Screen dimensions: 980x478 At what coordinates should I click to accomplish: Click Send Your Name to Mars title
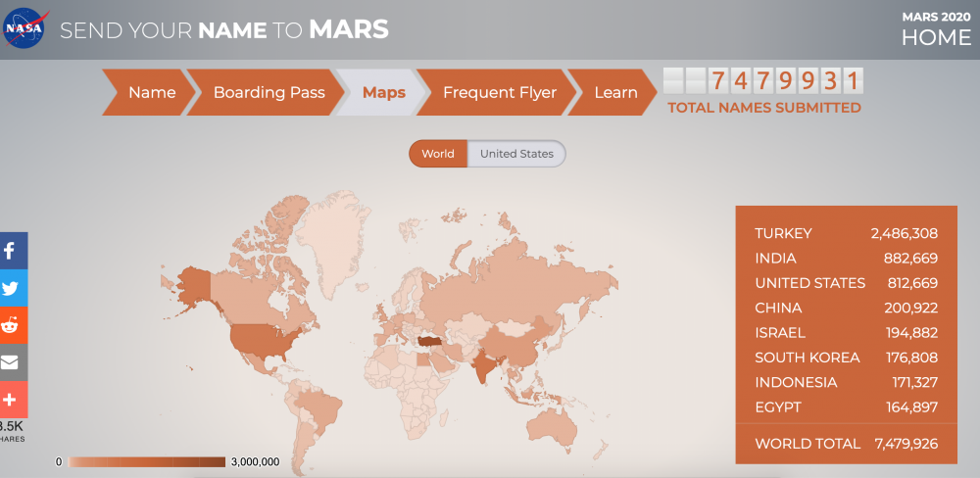[x=224, y=29]
